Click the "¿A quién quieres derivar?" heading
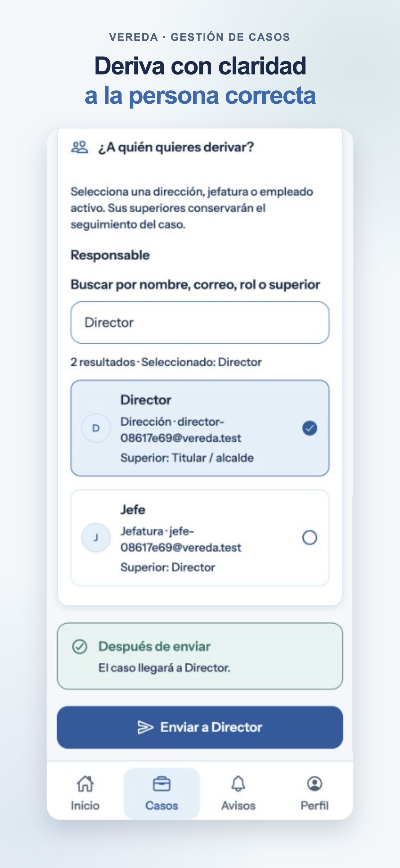Image resolution: width=400 pixels, height=868 pixels. pyautogui.click(x=176, y=147)
